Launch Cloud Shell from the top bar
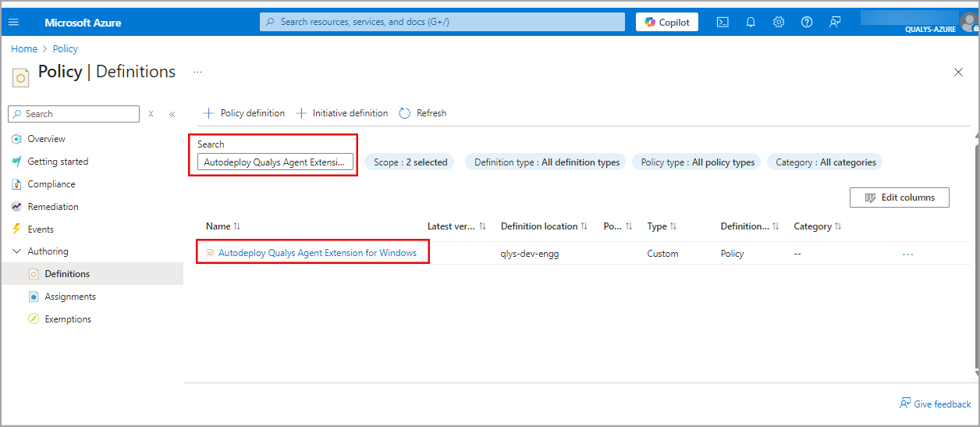Screen dimensions: 980x427 click(x=723, y=23)
